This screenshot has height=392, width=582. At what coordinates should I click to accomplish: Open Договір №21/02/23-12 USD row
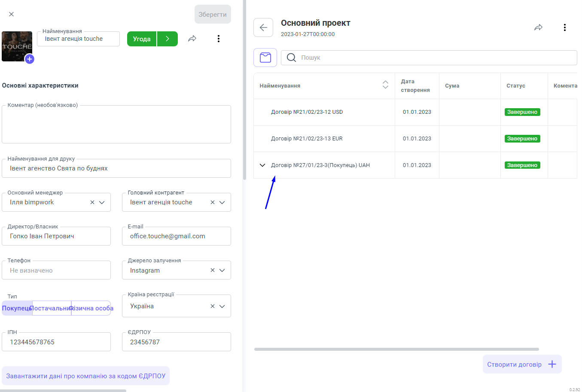click(x=307, y=112)
